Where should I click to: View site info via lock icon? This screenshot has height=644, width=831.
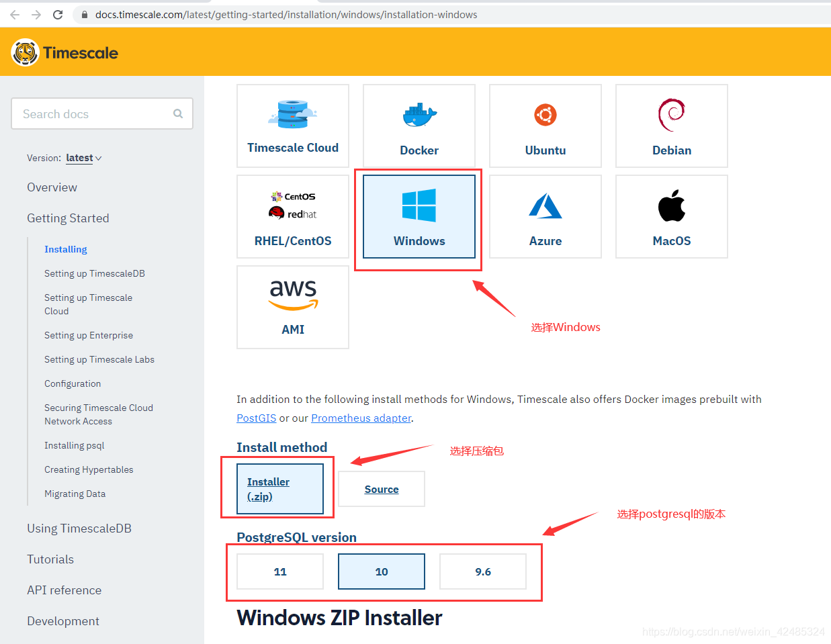pos(85,14)
